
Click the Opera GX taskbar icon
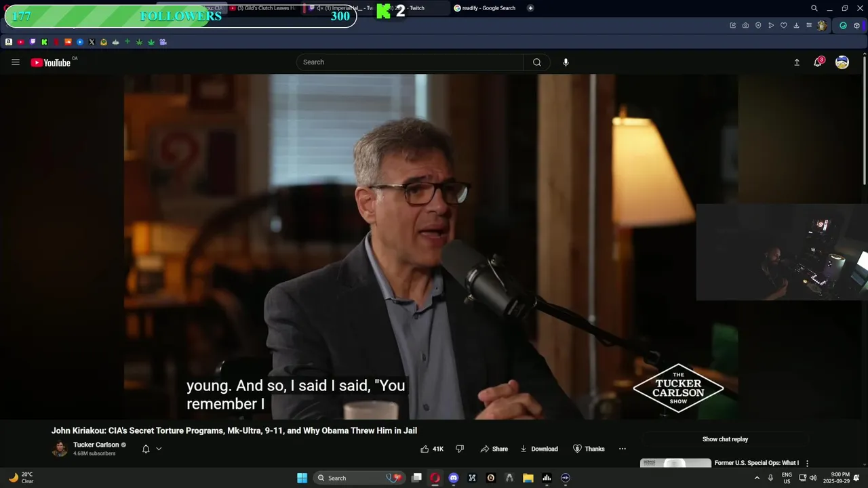click(435, 478)
